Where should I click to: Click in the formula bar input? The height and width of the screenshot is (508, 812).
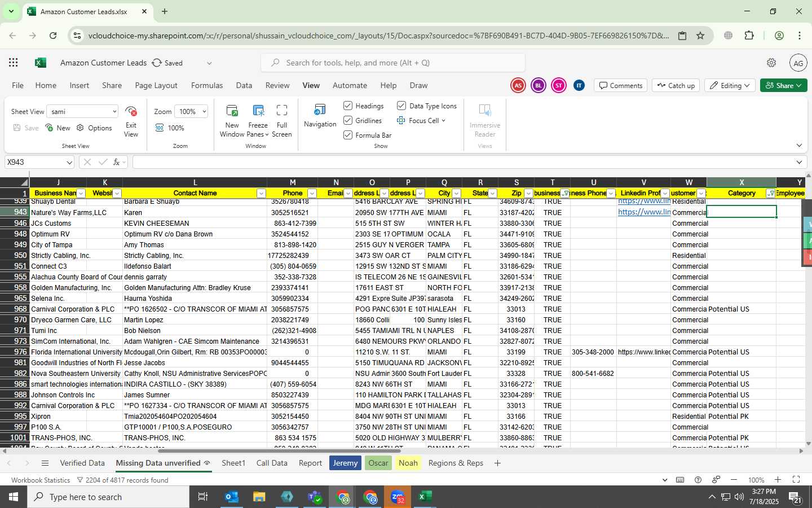coord(462,162)
